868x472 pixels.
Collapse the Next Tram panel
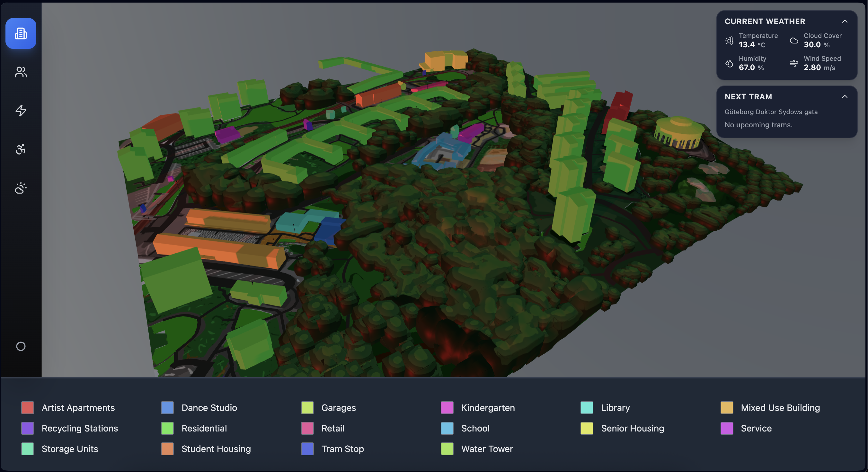(x=845, y=97)
